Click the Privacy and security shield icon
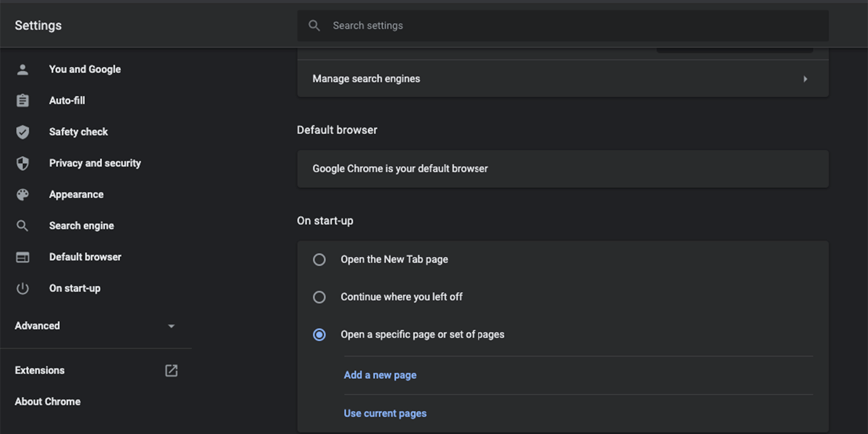The image size is (868, 434). [x=22, y=163]
